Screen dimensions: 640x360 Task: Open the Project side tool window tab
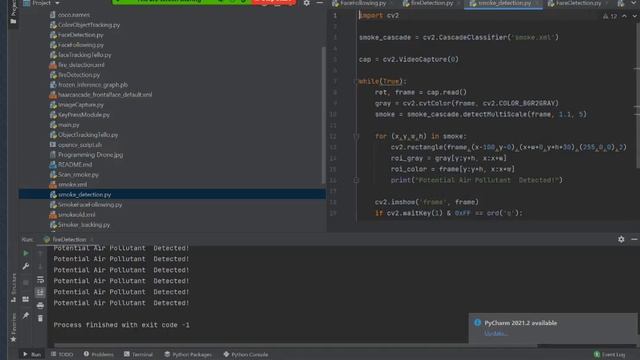(x=13, y=12)
